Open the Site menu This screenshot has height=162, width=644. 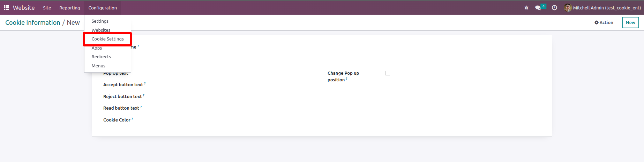click(47, 8)
